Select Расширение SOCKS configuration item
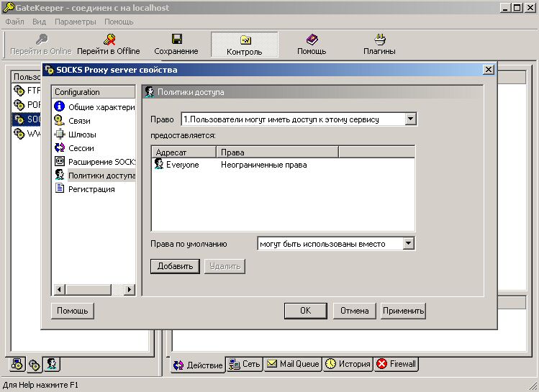This screenshot has width=539, height=392. point(101,162)
